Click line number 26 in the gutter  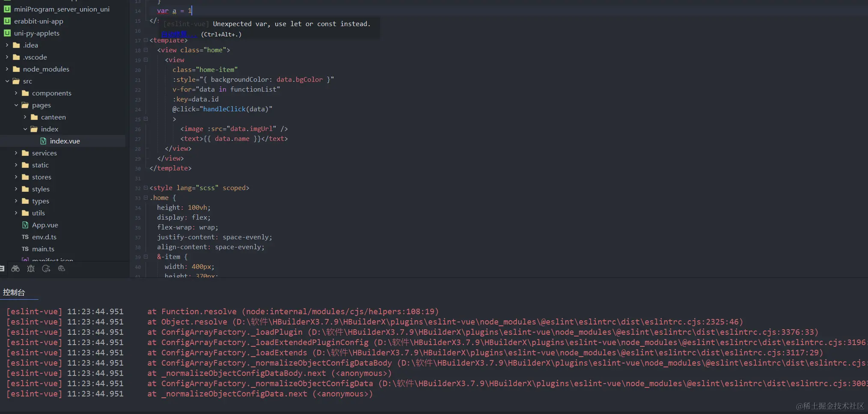point(138,129)
